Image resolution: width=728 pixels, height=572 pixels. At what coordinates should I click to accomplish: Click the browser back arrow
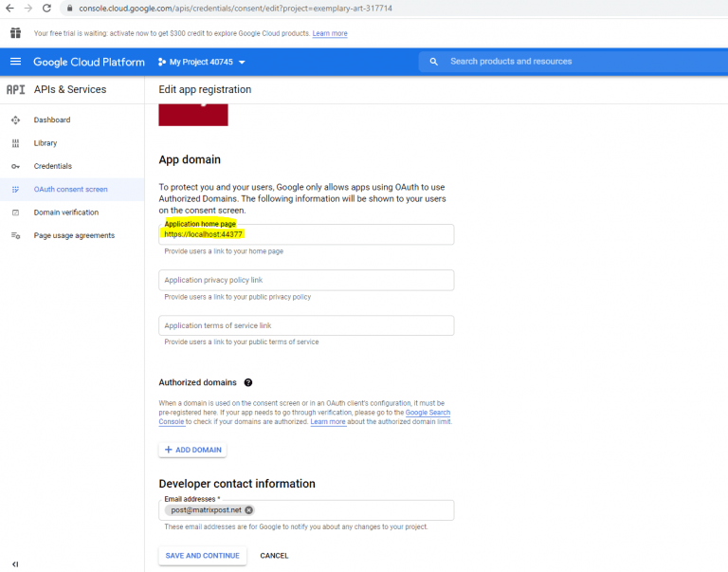coord(9,9)
